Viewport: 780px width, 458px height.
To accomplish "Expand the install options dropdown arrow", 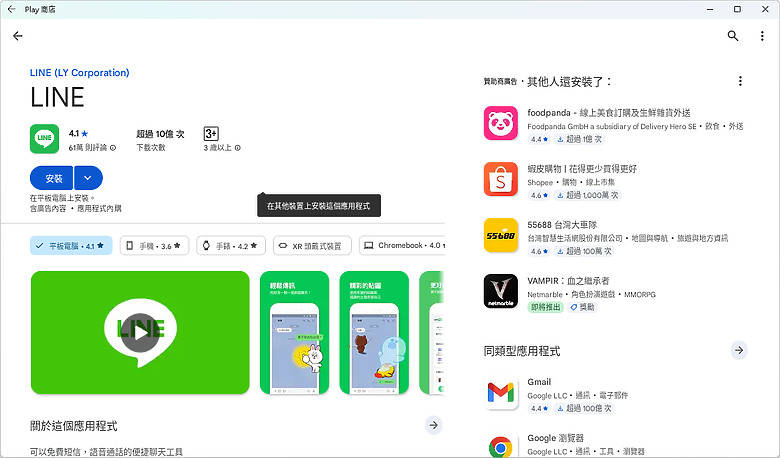I will (88, 178).
